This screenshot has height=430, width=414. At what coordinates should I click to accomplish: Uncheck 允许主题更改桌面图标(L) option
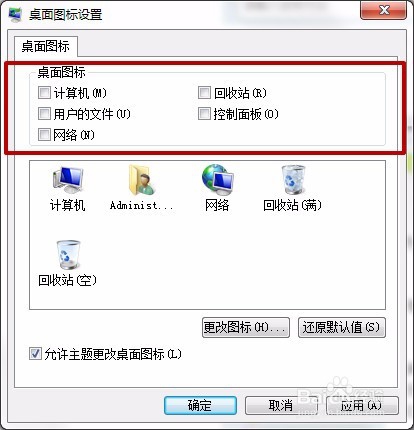click(x=35, y=354)
